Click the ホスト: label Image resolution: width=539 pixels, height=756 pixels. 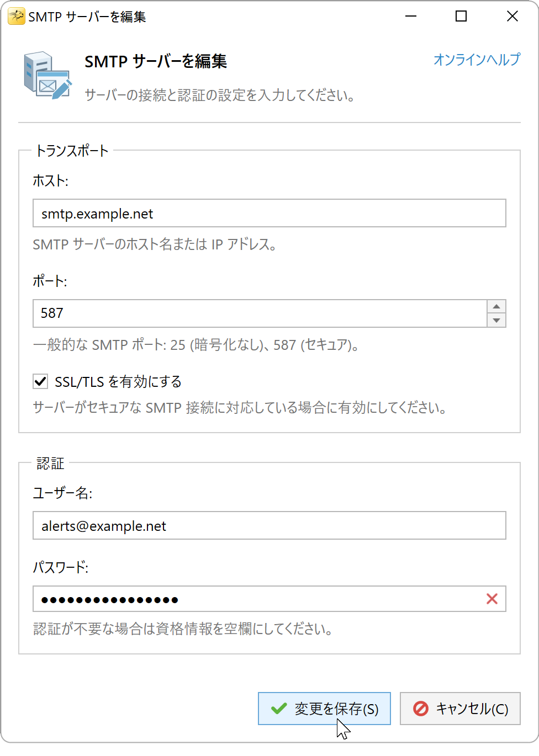(50, 180)
